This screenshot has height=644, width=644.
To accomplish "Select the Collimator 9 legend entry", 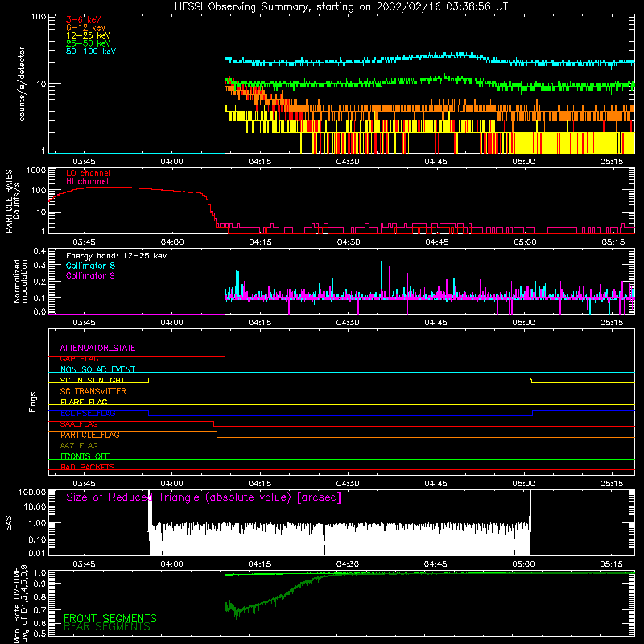I will point(90,275).
